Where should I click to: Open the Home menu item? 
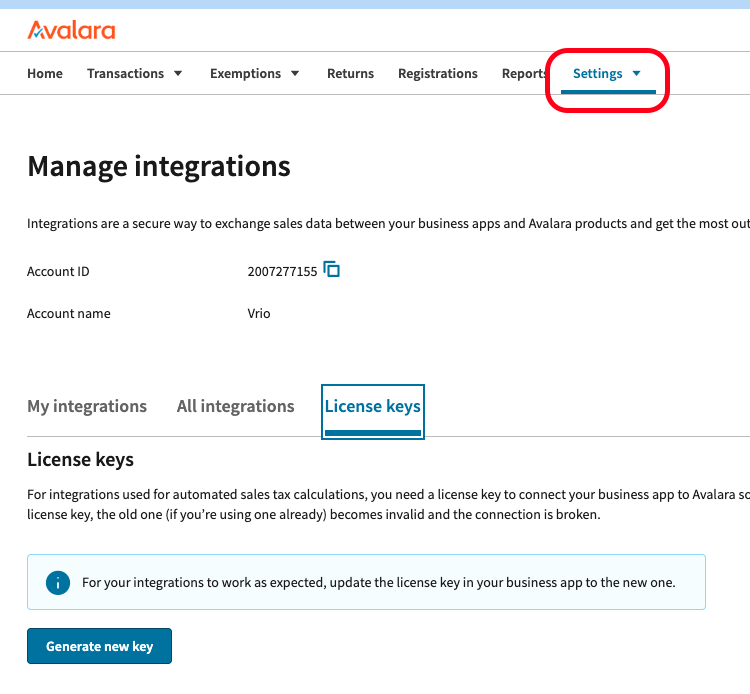coord(45,74)
